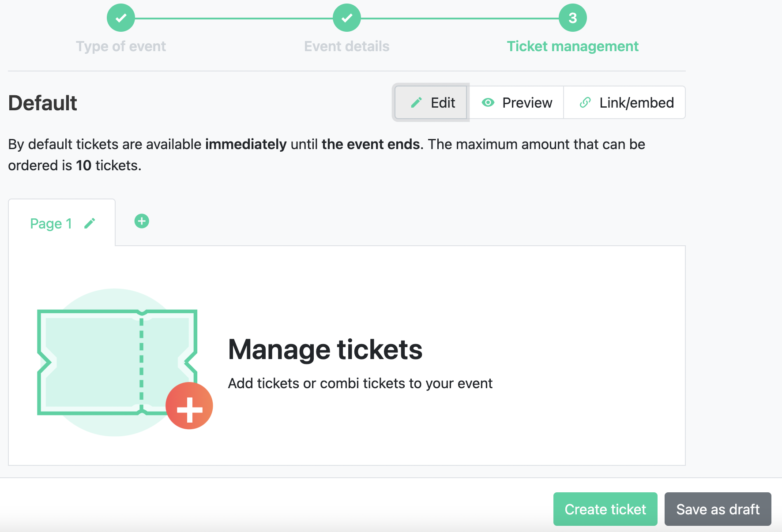The height and width of the screenshot is (532, 782).
Task: Click the Manage tickets heading
Action: coord(325,349)
